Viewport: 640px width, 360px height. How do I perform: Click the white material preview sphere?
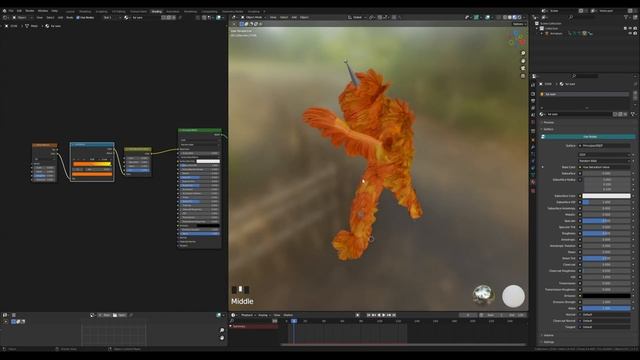pyautogui.click(x=513, y=296)
